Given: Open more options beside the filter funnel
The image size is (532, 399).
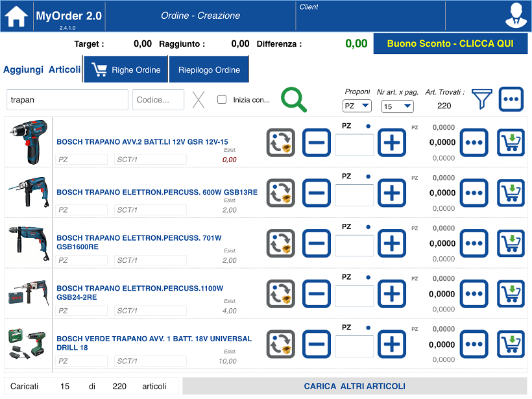Looking at the screenshot, I should (511, 99).
